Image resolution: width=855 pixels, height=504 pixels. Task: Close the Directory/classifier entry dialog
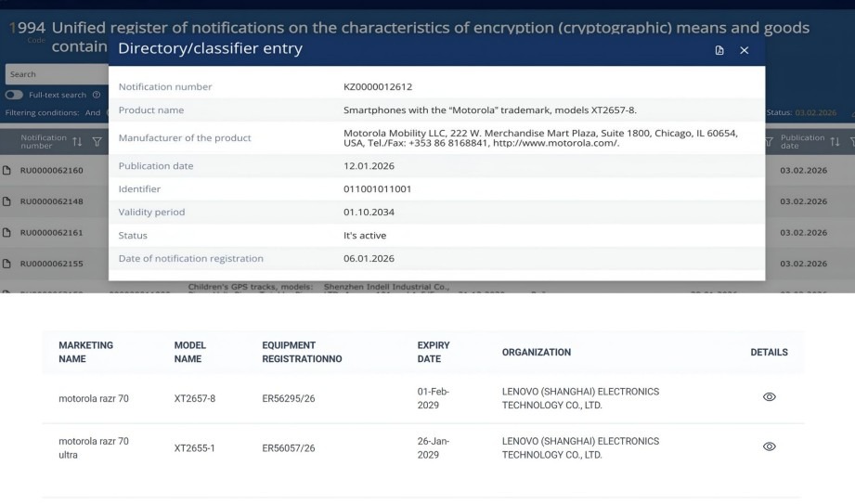click(744, 50)
